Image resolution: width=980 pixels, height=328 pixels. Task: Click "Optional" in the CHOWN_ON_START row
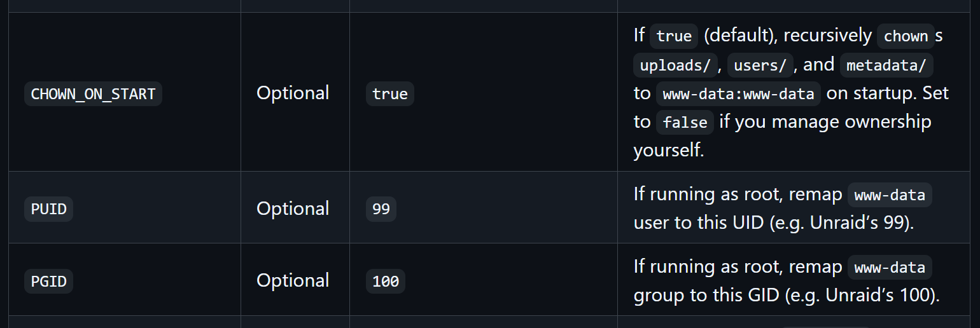293,93
